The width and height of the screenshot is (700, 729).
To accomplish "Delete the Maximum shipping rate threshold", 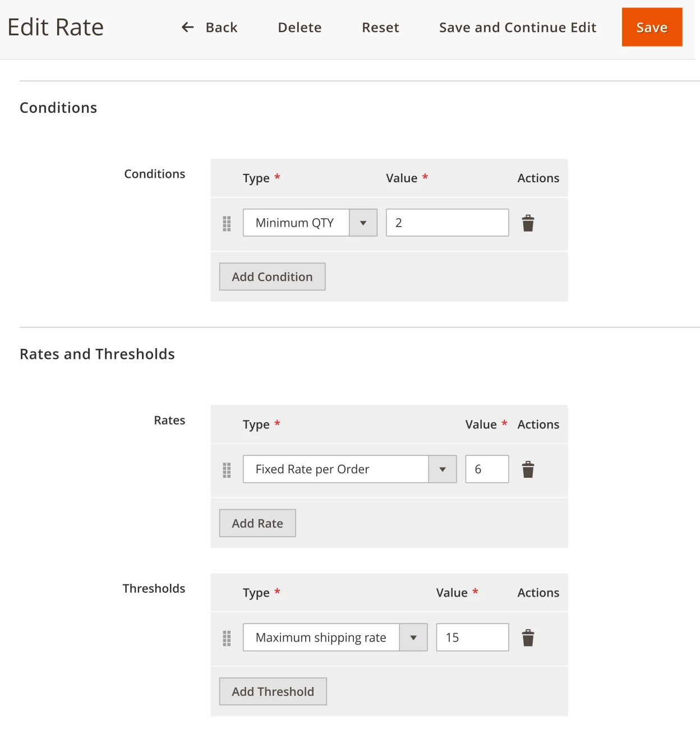I will [527, 638].
